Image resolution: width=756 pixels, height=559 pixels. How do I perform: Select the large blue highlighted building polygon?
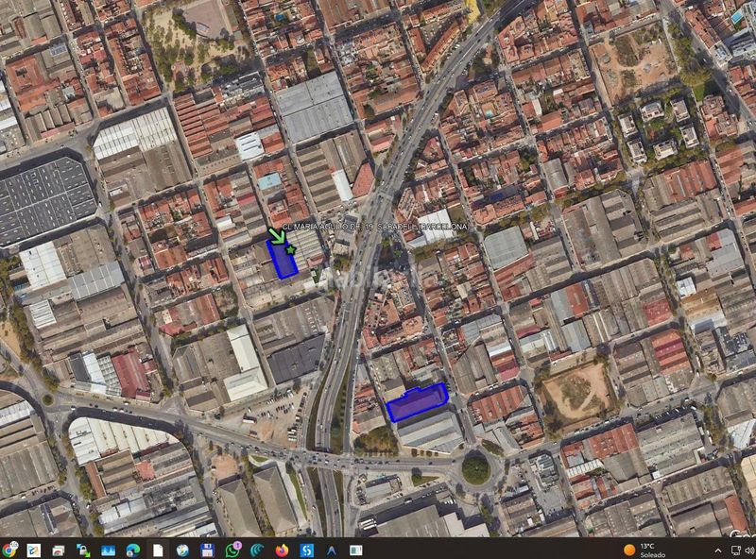point(418,402)
